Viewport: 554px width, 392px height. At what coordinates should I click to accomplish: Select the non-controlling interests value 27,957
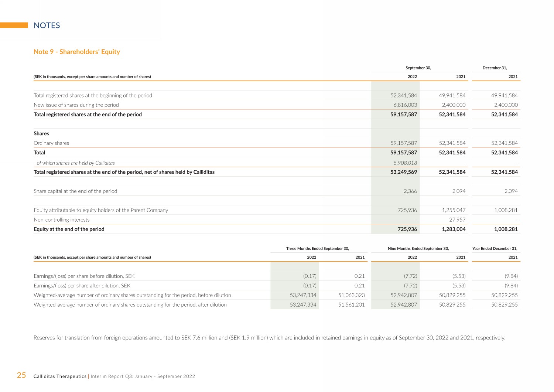[x=457, y=220]
